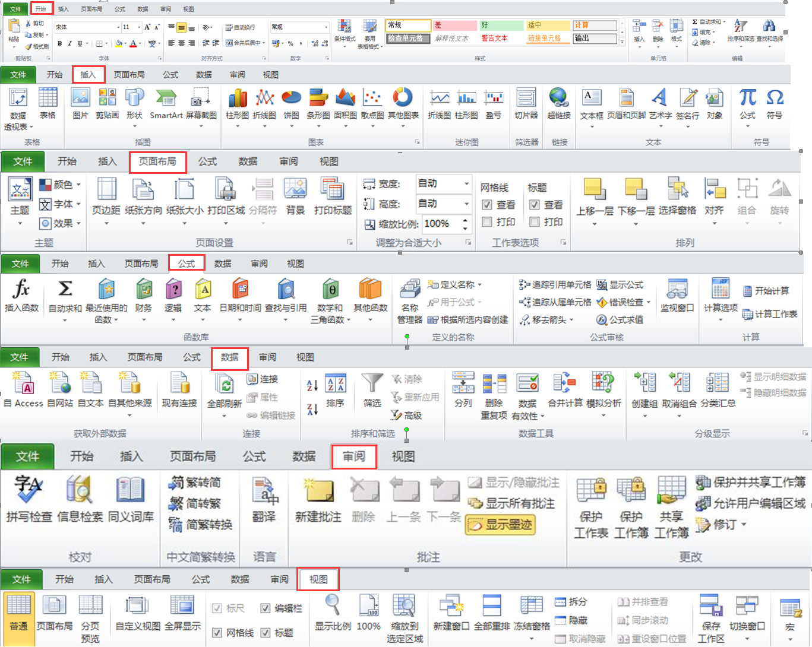Viewport: 812px width, 647px height.
Task: Click the highlighted 视图 tab above 显示比例
Action: pyautogui.click(x=318, y=579)
